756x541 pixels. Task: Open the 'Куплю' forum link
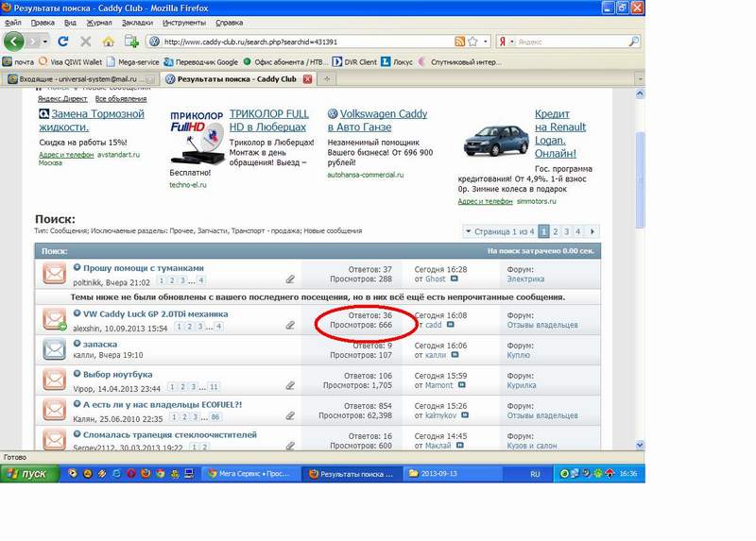coord(518,355)
